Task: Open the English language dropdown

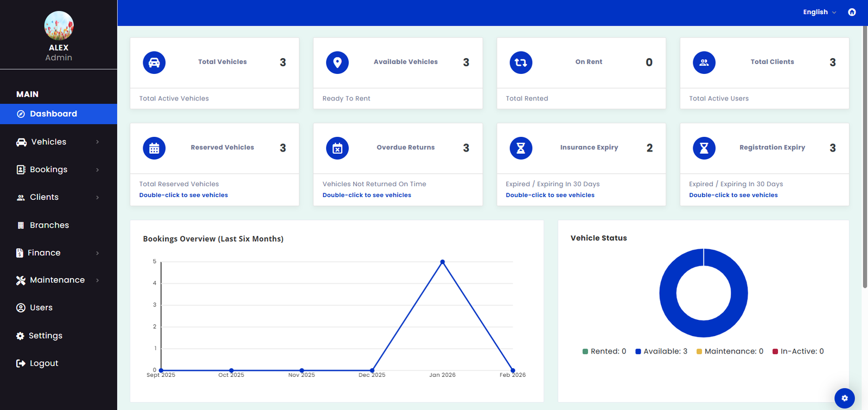Action: click(819, 12)
